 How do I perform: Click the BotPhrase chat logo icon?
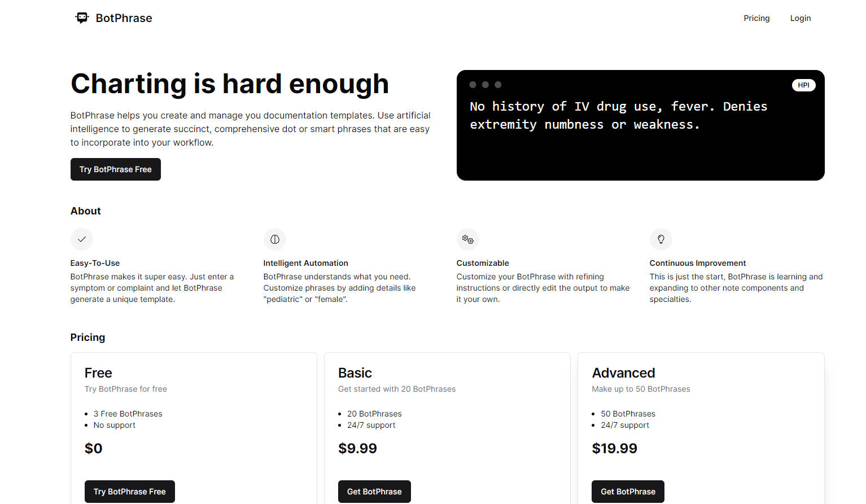82,17
